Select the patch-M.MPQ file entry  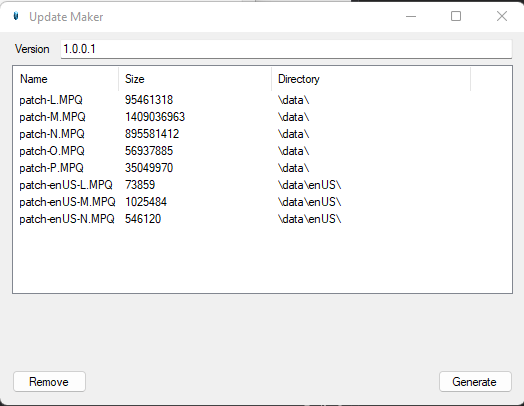click(x=52, y=117)
